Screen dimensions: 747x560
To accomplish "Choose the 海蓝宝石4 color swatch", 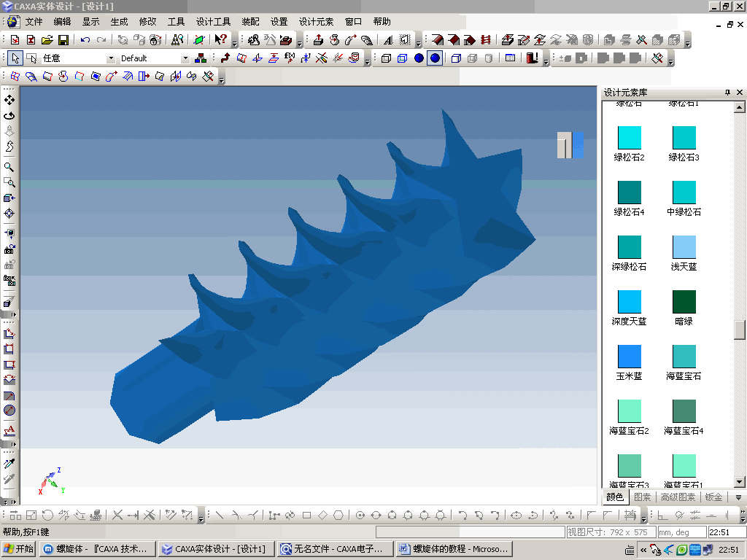I will [684, 411].
